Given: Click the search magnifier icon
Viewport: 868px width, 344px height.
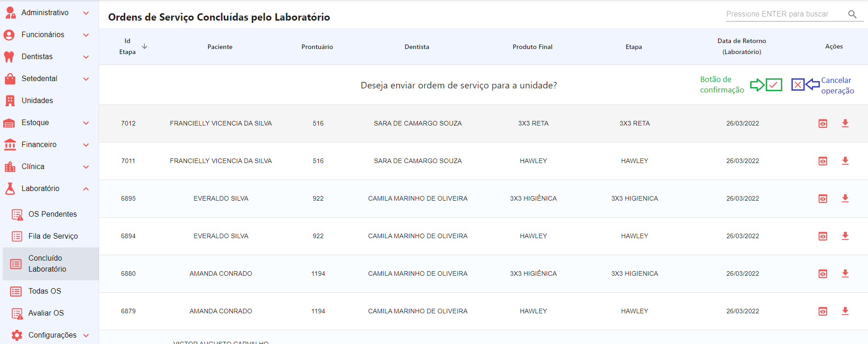Looking at the screenshot, I should [852, 14].
